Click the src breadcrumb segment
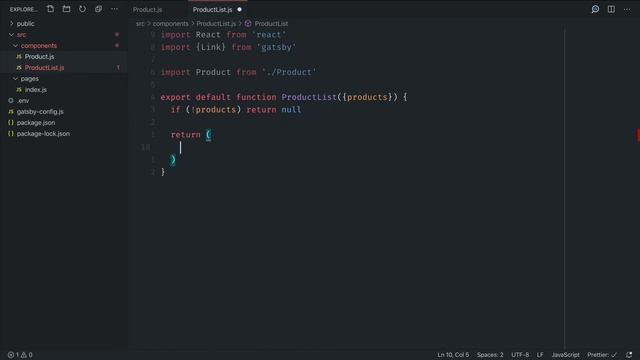Screen dimensions: 640x360 point(140,24)
